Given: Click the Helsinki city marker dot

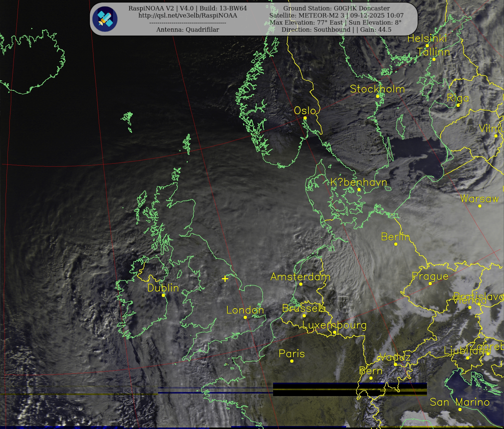Looking at the screenshot, I should coord(427,46).
